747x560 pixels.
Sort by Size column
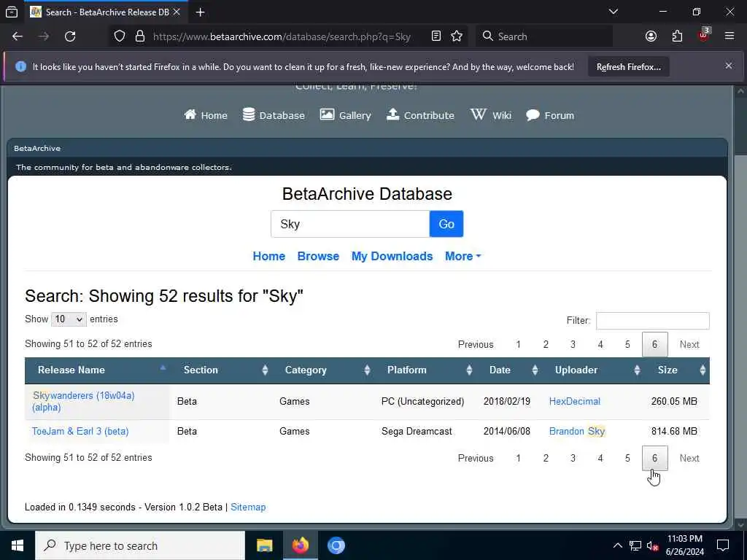(677, 370)
